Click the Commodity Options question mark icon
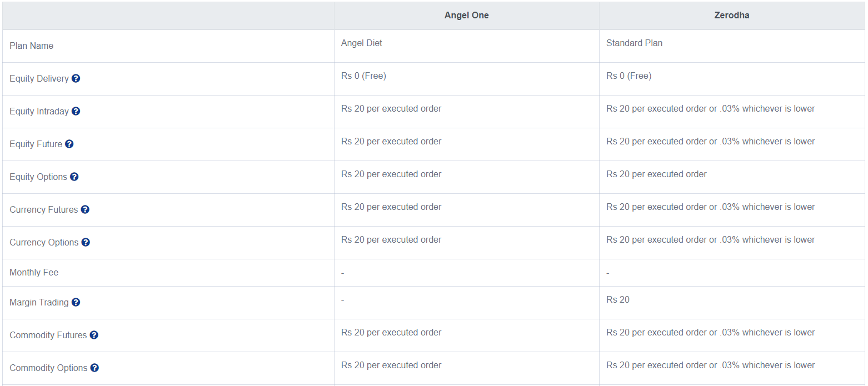The image size is (868, 386). pos(94,368)
